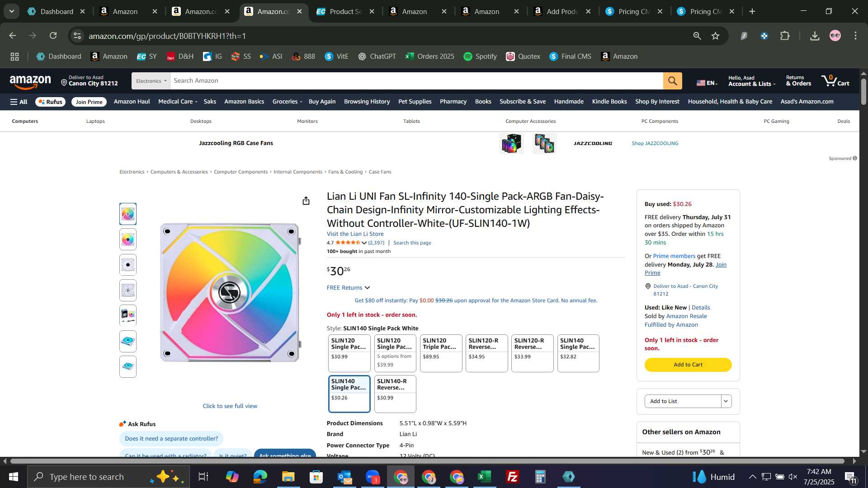Click the horizontal scrollbar at page bottom
This screenshot has width=868, height=488.
click(x=427, y=461)
